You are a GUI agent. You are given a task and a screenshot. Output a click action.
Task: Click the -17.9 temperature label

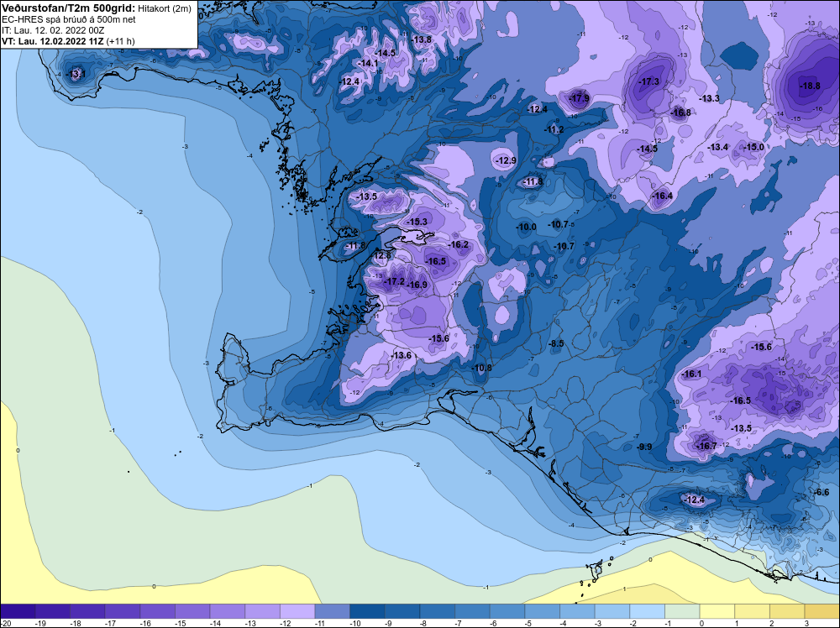coord(579,98)
